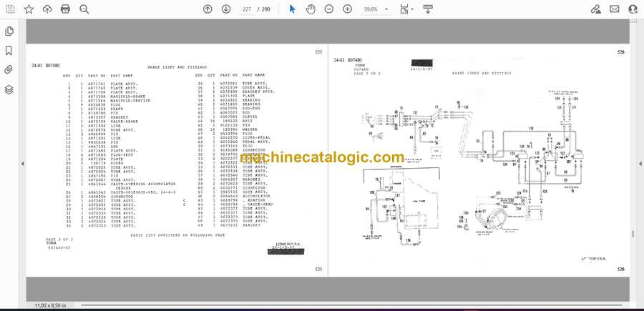Image resolution: width=644 pixels, height=311 pixels.
Task: Click the total page count 290
Action: 265,9
